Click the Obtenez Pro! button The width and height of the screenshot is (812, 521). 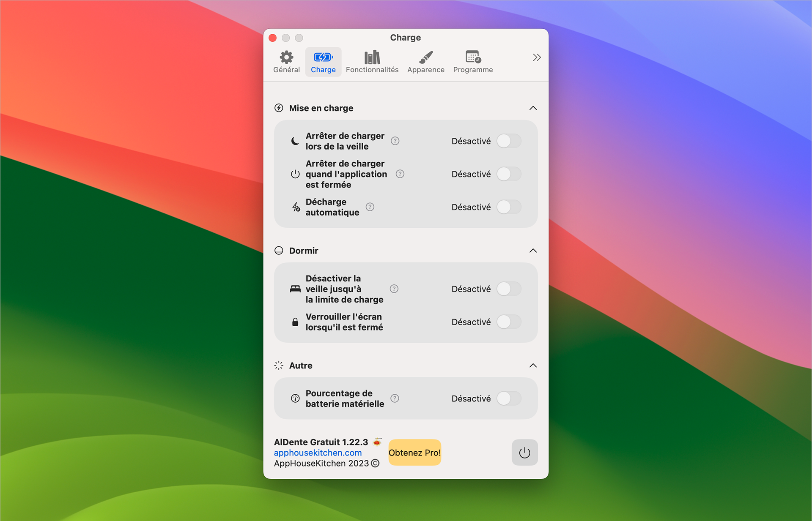[x=414, y=453]
